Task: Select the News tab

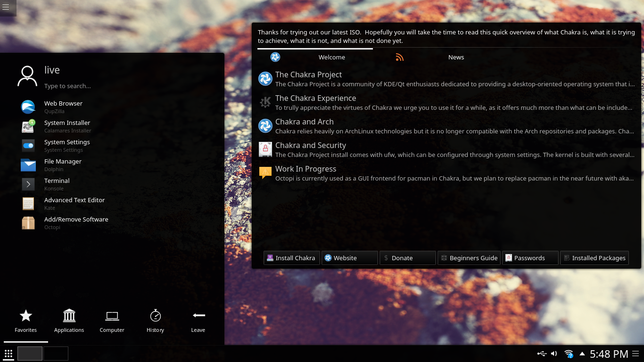Action: click(x=456, y=57)
